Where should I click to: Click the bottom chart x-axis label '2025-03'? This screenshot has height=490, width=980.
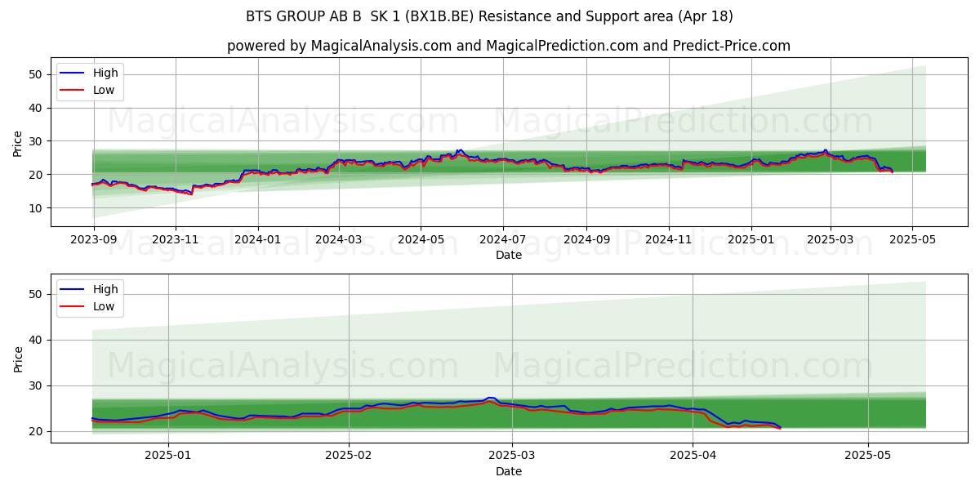[511, 457]
